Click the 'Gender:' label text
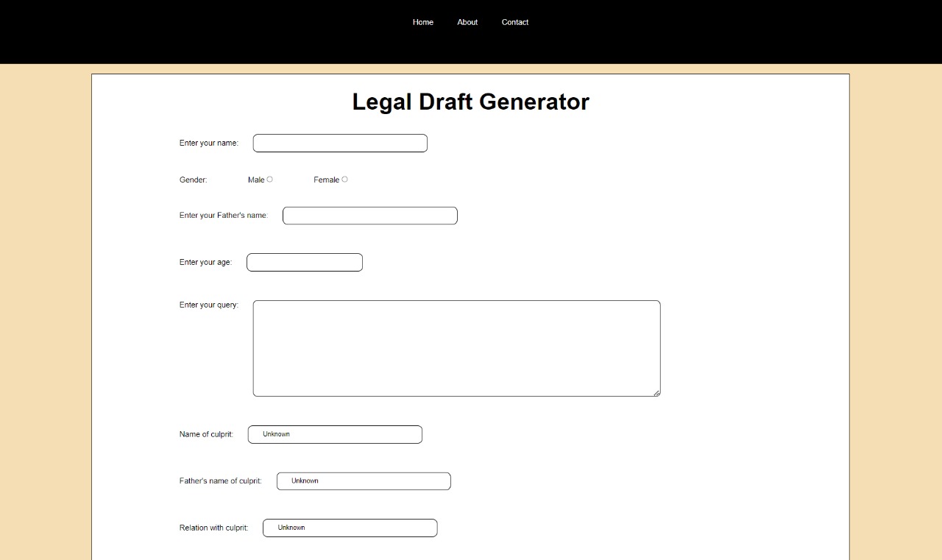The width and height of the screenshot is (942, 560). click(194, 180)
